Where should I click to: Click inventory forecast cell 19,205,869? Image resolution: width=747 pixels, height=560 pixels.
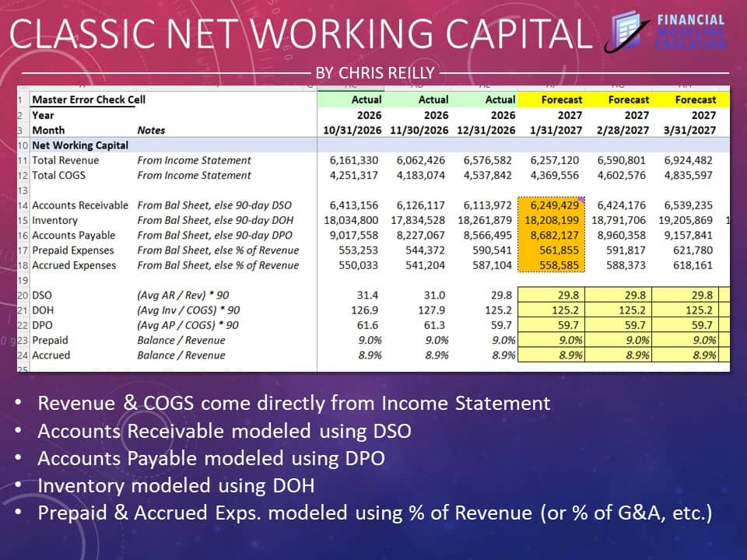click(x=686, y=220)
